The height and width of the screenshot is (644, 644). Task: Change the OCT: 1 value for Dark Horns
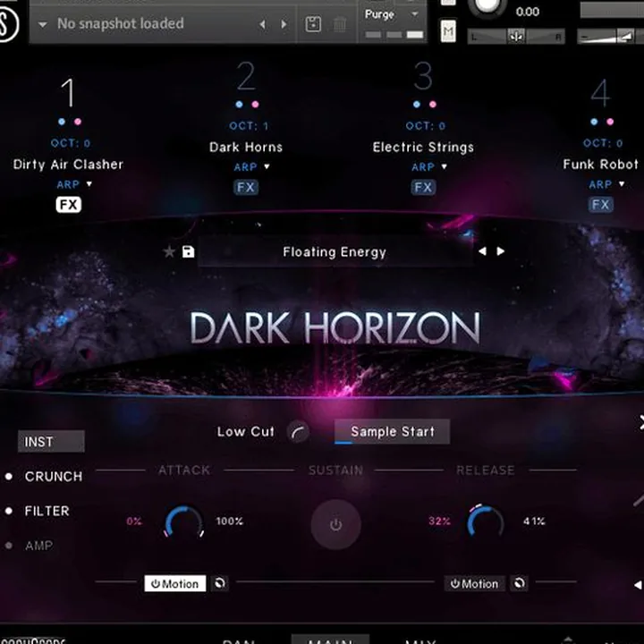tap(249, 126)
